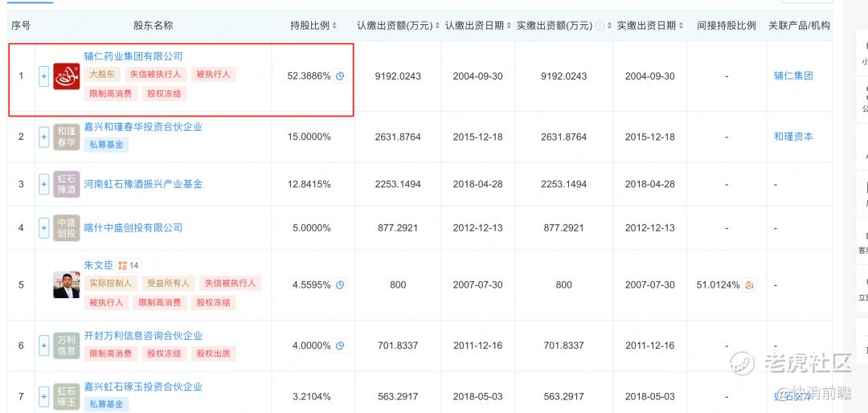868x413 pixels.
Task: Click 和瑾春华 logo tile
Action: (x=67, y=137)
